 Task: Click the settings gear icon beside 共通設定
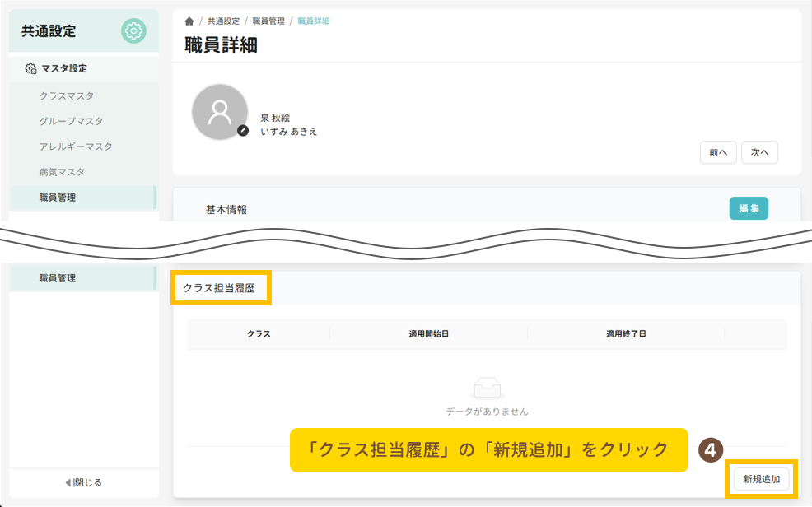click(133, 31)
